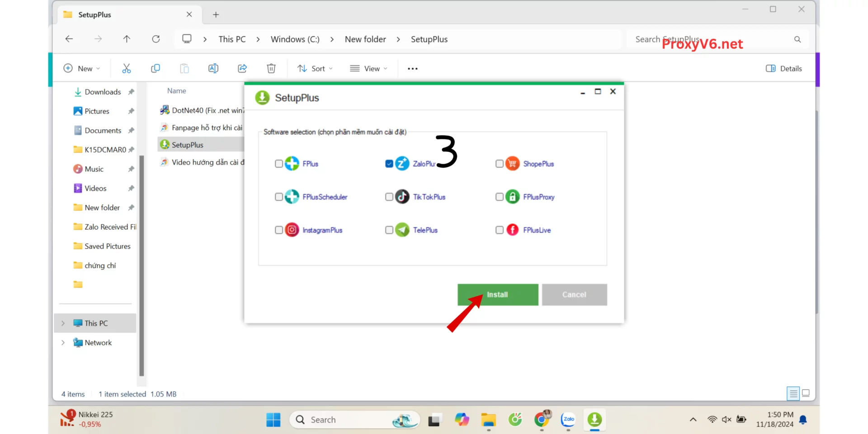This screenshot has height=434, width=868.
Task: Open Zalo from the taskbar
Action: [568, 420]
